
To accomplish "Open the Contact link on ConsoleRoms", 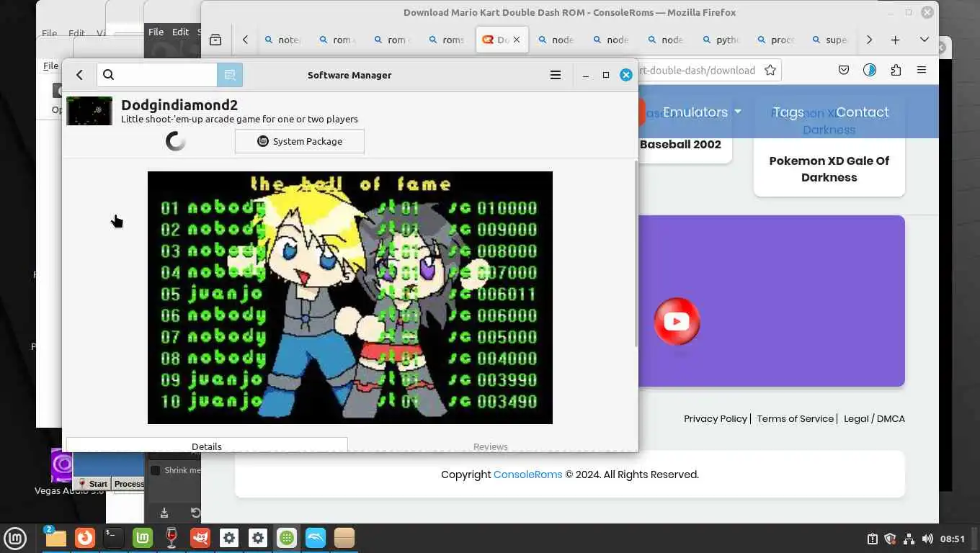I will [x=863, y=112].
